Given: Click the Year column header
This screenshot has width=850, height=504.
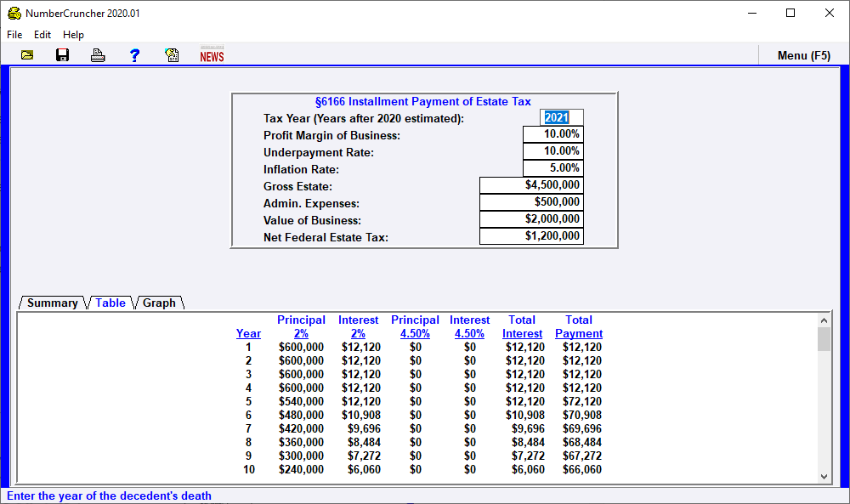Looking at the screenshot, I should point(248,334).
